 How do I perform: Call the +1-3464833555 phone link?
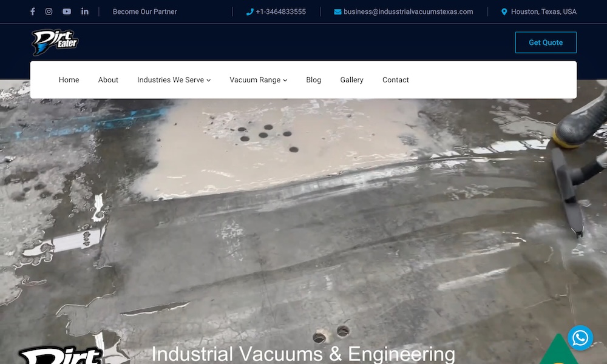[x=280, y=12]
